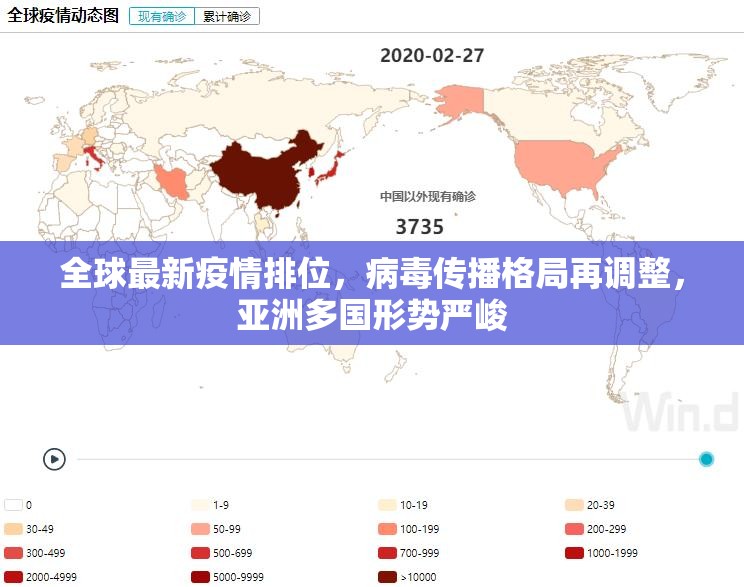Toggle the 30-49 legend swatch
This screenshot has width=744, height=587.
coord(13,529)
